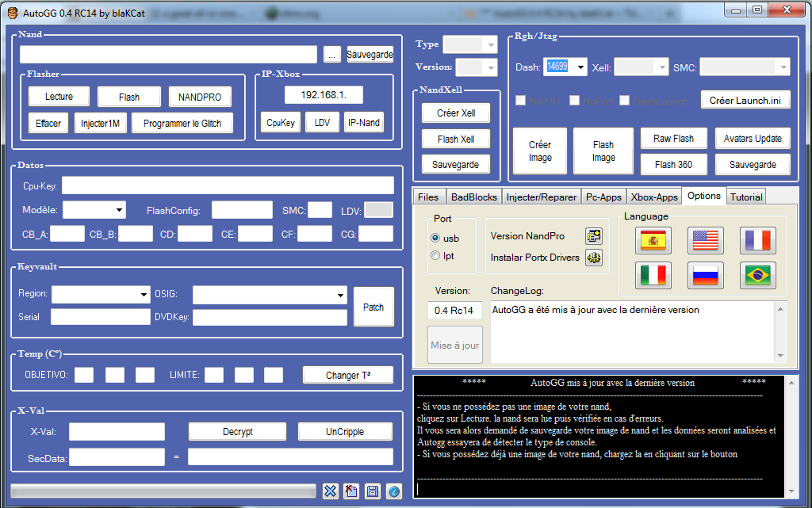
Task: Open the SMC dropdown in Rgh/Jtag
Action: tap(745, 67)
